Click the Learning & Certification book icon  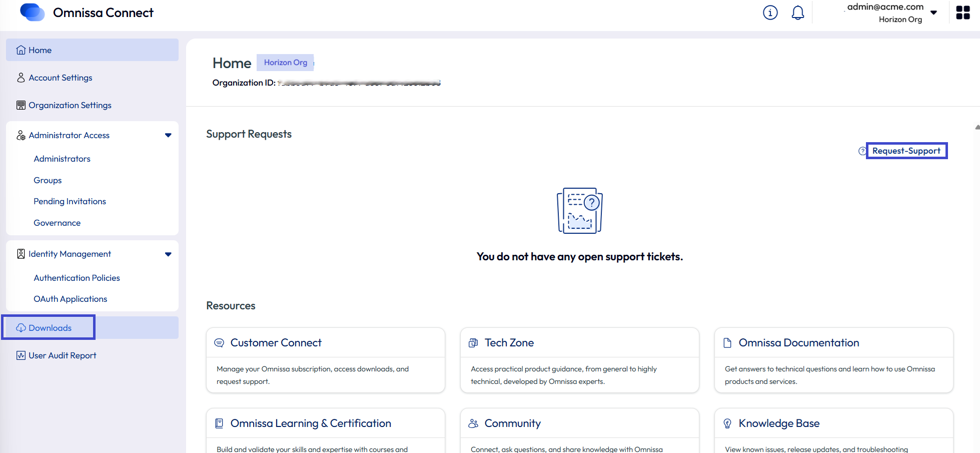(219, 423)
